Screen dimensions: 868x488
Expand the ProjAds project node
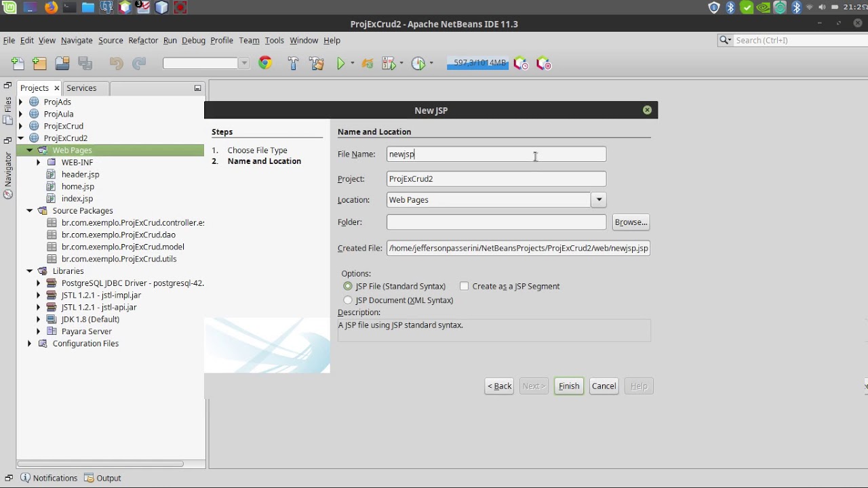pyautogui.click(x=20, y=102)
